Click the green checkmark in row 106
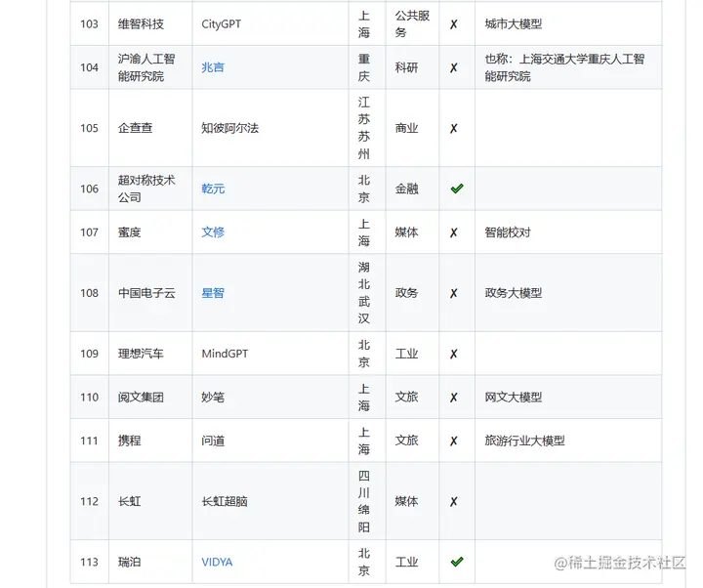Screen dimensions: 703x588 click(457, 189)
